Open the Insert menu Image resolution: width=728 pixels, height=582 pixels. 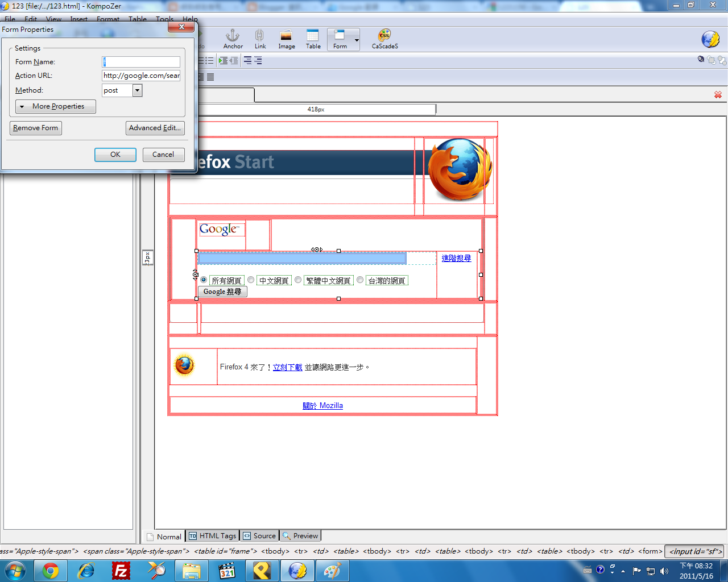pos(79,19)
